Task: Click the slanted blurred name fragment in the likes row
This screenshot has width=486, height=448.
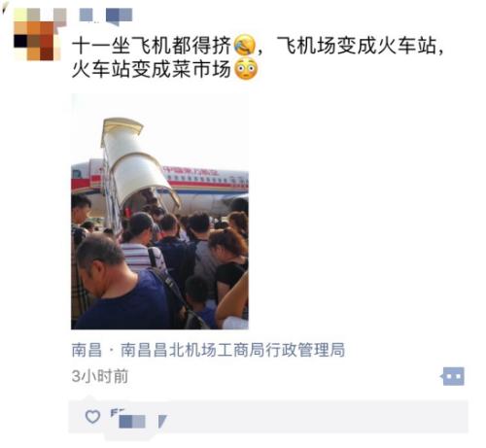Action: [x=162, y=421]
